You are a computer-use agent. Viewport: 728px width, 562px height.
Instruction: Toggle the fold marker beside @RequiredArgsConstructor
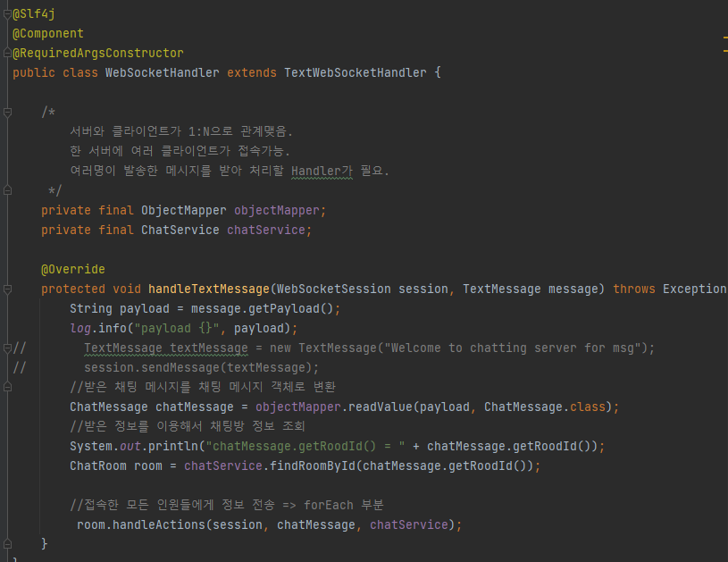7,53
